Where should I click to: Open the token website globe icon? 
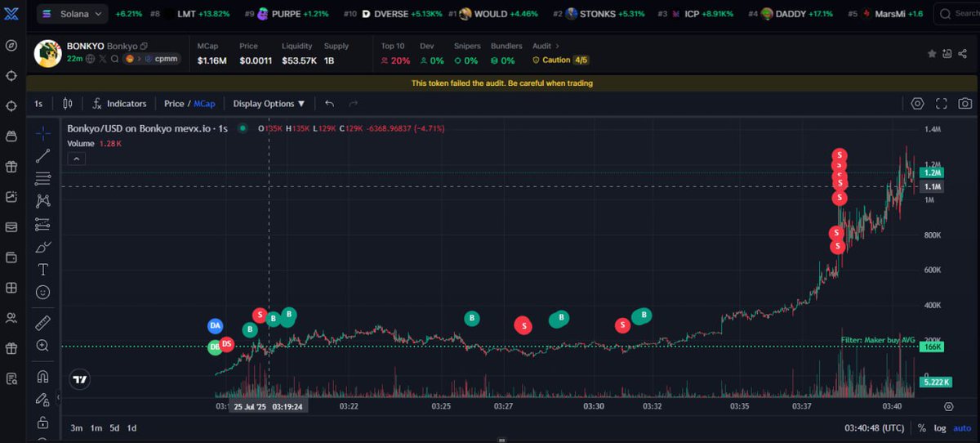pyautogui.click(x=90, y=59)
